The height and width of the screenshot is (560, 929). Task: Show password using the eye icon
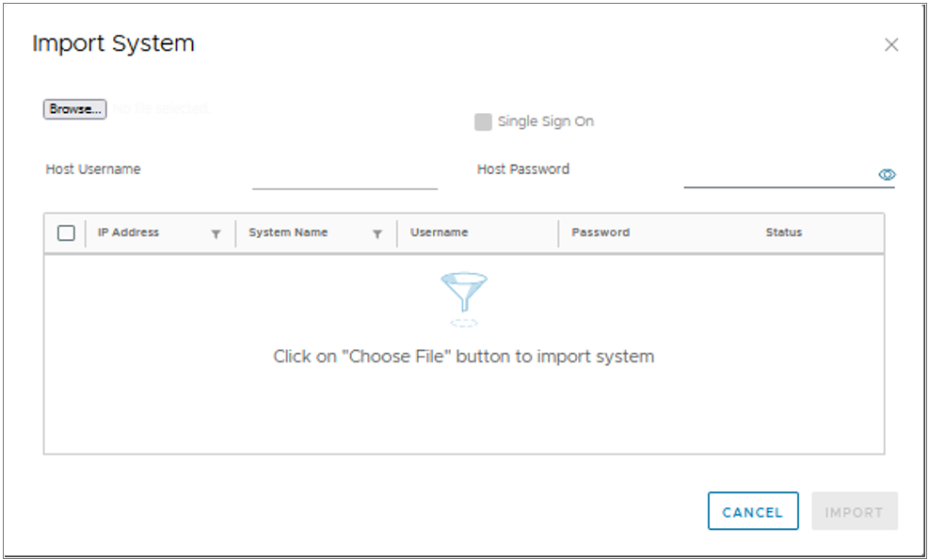887,174
